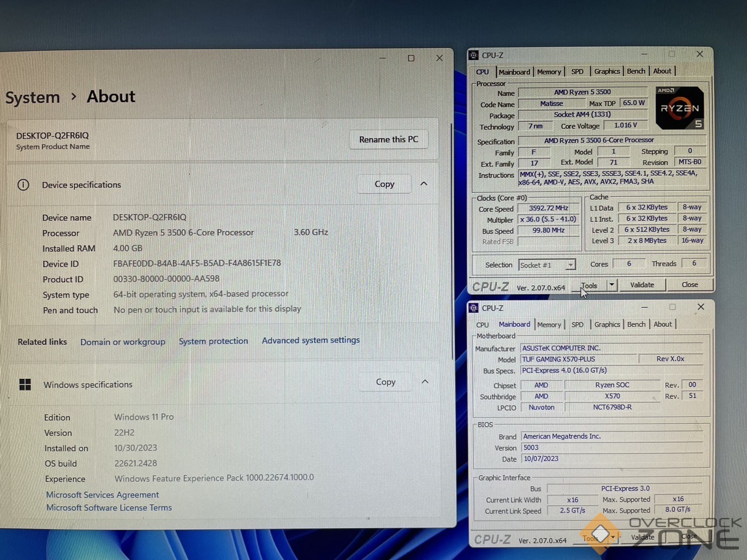Open SPD tab in bottom CPU-Z window
The image size is (747, 560).
click(x=577, y=325)
